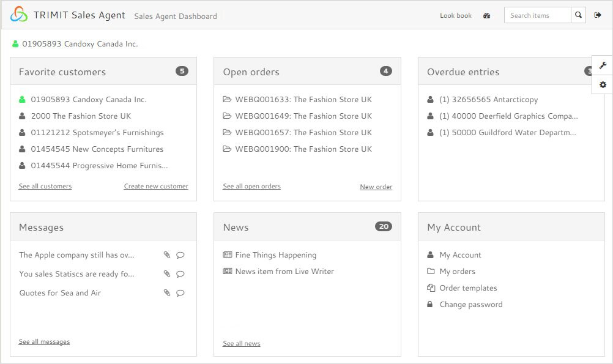
Task: Open the wrench tool side tab
Action: (x=603, y=65)
